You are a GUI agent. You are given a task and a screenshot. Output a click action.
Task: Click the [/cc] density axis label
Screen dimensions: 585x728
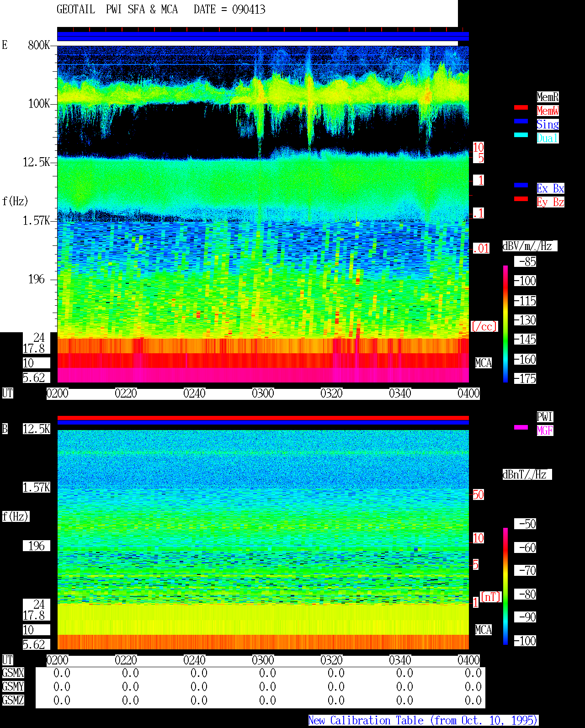484,327
